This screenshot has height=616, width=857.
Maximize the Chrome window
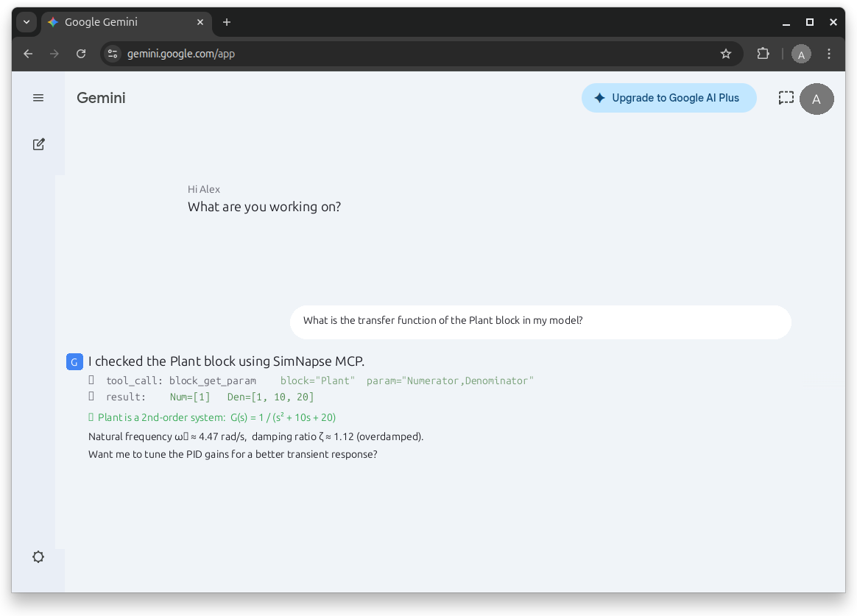[x=810, y=22]
